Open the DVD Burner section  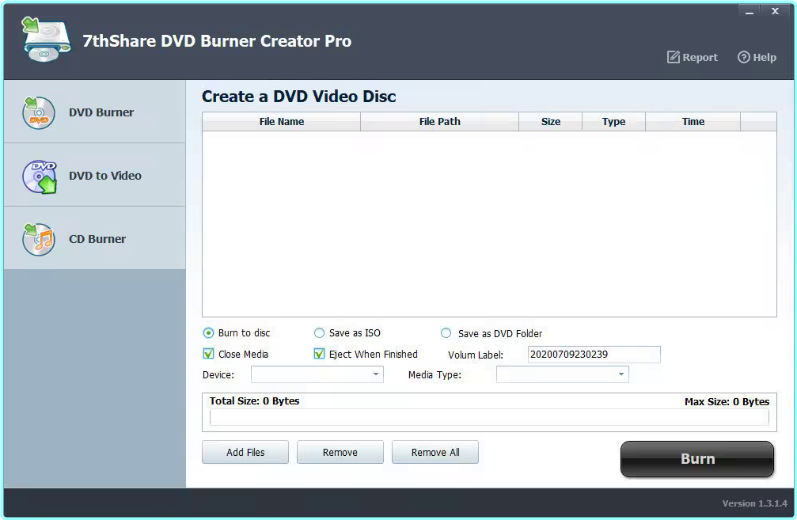click(95, 112)
